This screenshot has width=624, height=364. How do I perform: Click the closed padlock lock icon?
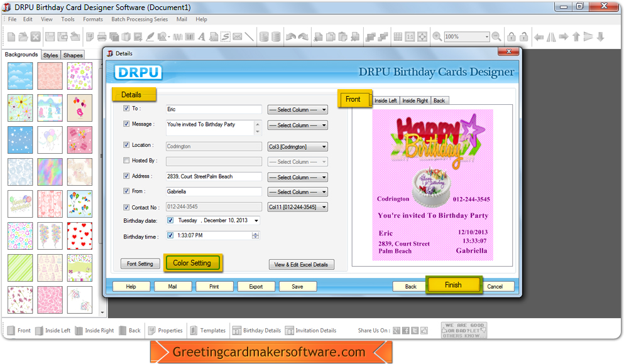pyautogui.click(x=512, y=37)
